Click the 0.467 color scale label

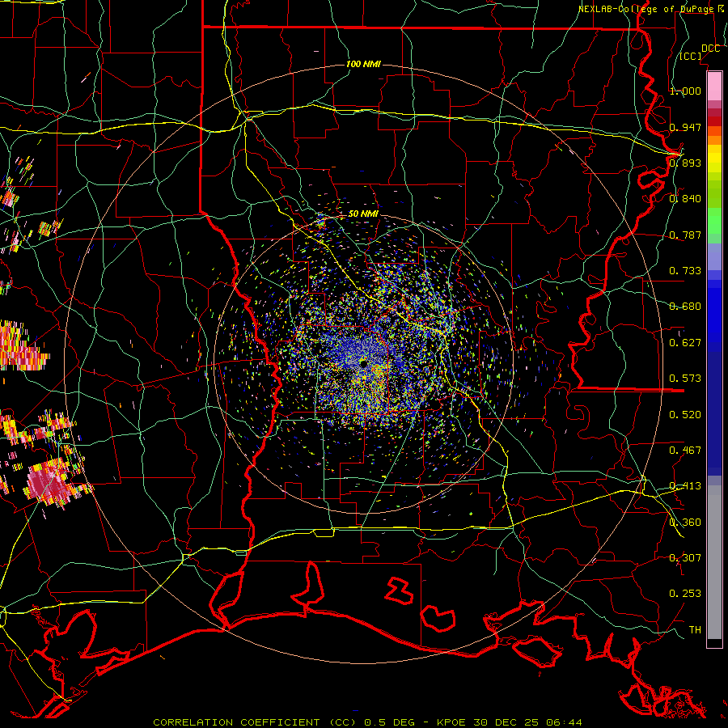coord(685,451)
